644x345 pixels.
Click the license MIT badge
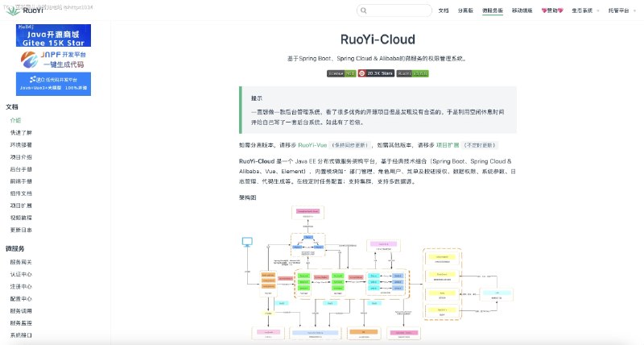point(341,73)
